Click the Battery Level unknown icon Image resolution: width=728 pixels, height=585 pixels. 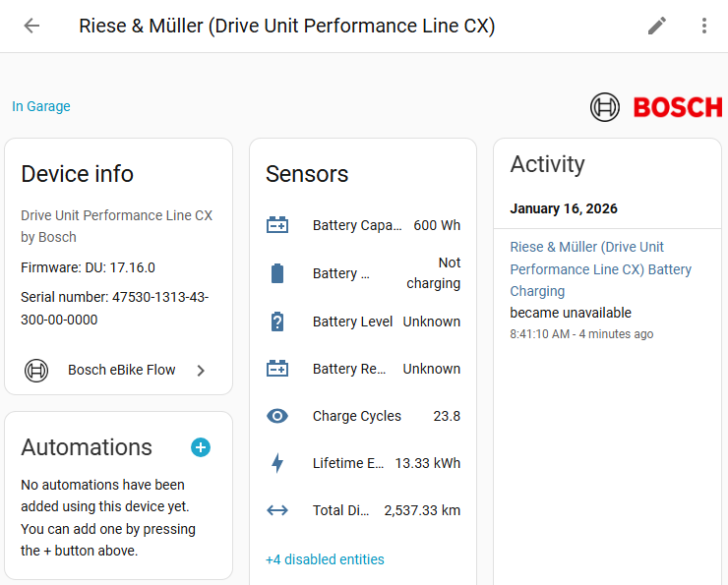point(277,322)
